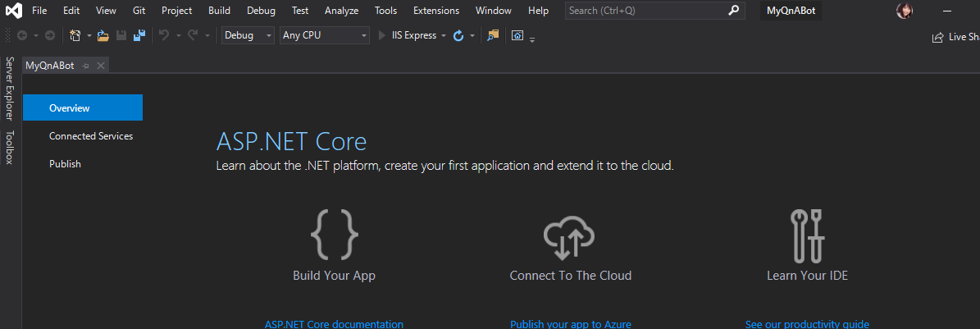Navigate forward with the forward arrow
This screenshot has width=980, height=329.
(x=50, y=35)
